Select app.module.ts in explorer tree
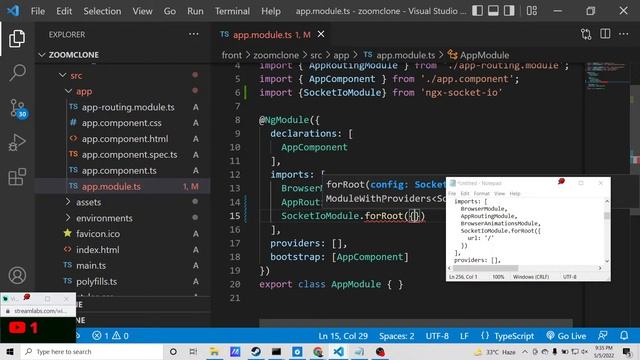The height and width of the screenshot is (360, 640). coord(122,186)
